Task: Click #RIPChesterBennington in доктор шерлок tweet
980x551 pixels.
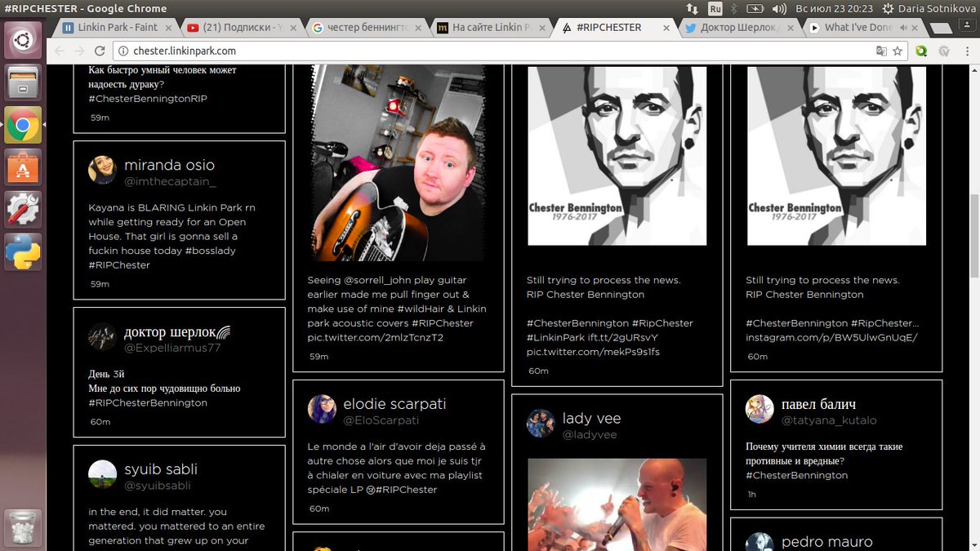Action: tap(148, 403)
